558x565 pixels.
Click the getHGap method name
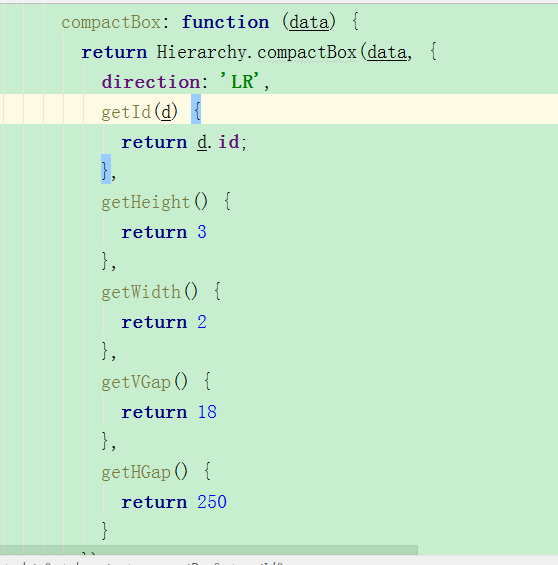(x=136, y=472)
